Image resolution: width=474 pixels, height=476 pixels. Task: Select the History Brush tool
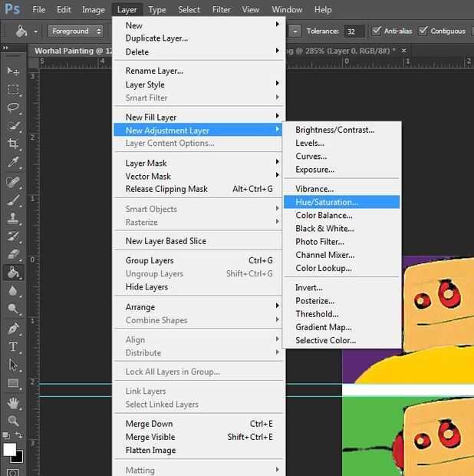click(x=13, y=236)
